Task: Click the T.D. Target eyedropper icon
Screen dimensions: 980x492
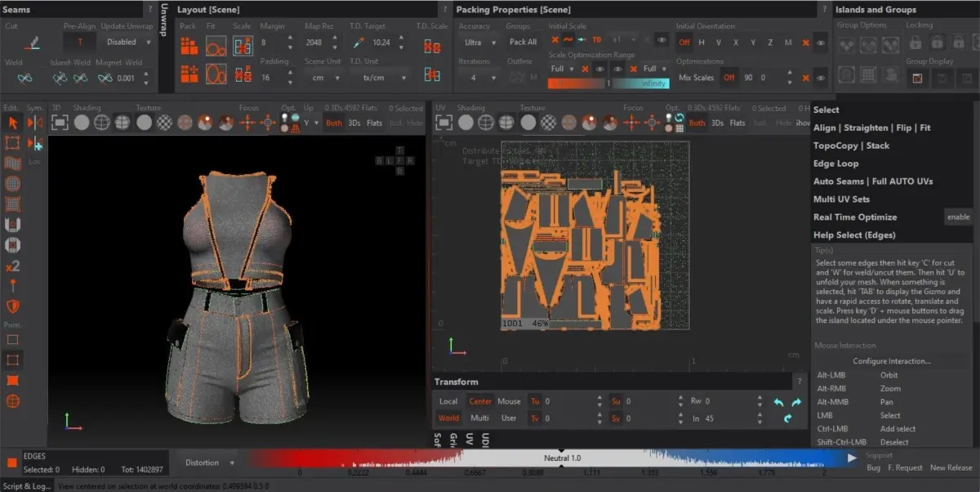Action: (x=358, y=42)
